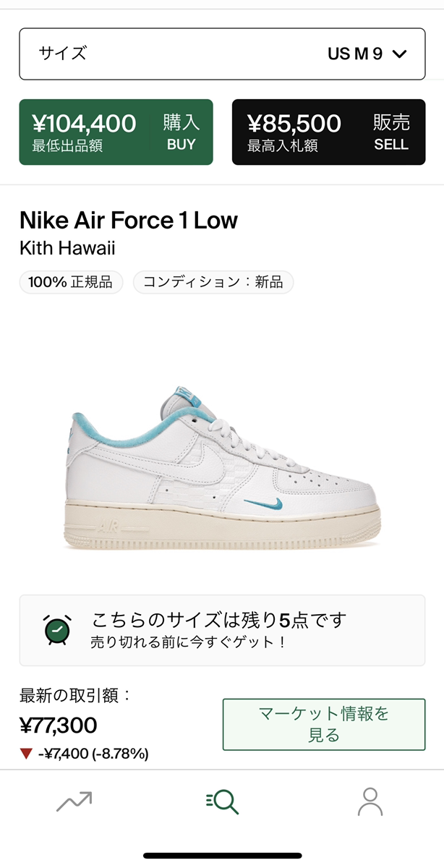Tap the home indicator bar at bottom

(x=222, y=856)
